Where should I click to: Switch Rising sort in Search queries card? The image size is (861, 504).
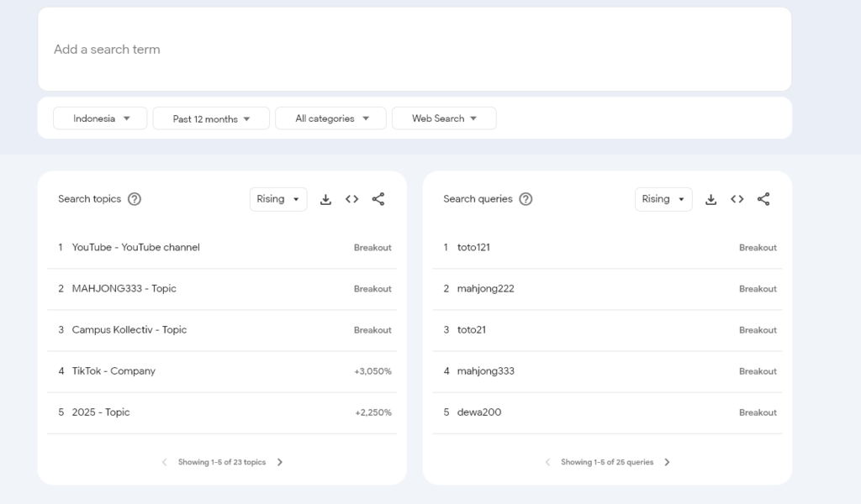(663, 199)
